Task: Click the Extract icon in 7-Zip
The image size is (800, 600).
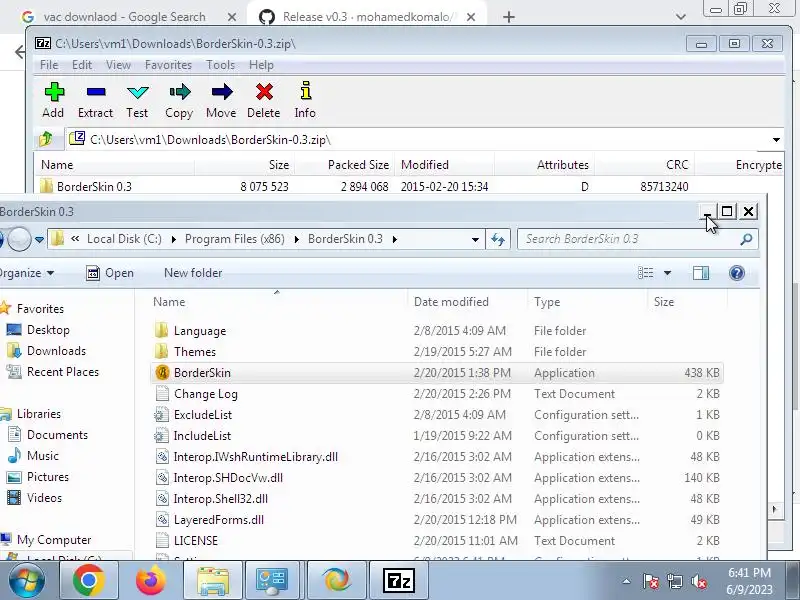Action: pos(95,92)
